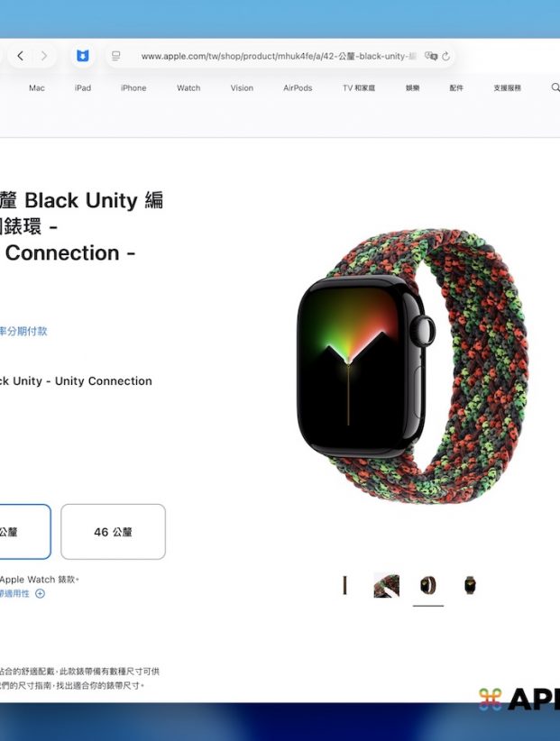560x741 pixels.
Task: Open the blue shield extension icon
Action: 82,56
